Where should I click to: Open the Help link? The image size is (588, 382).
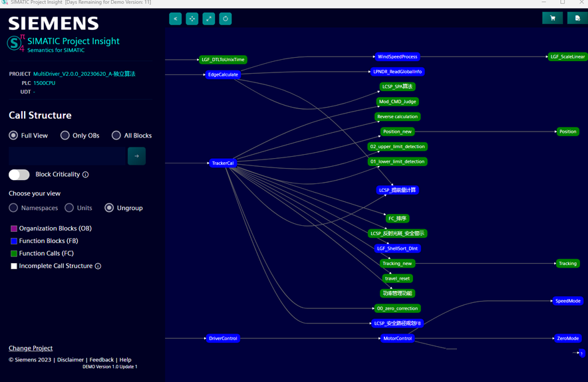tap(125, 359)
